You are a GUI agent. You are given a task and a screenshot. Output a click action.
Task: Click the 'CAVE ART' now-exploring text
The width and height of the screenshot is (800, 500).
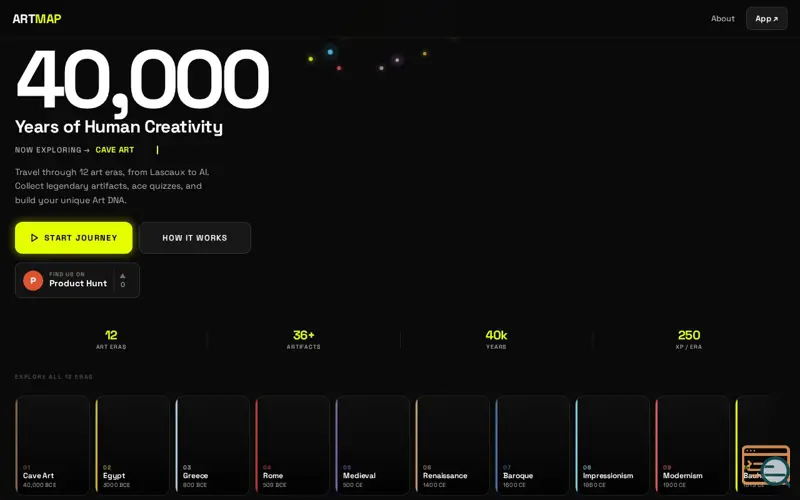click(115, 150)
